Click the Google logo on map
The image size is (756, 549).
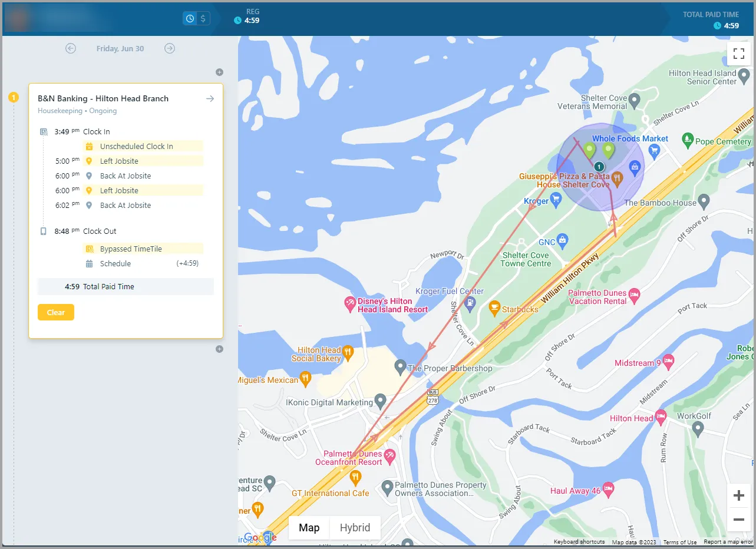pyautogui.click(x=260, y=537)
